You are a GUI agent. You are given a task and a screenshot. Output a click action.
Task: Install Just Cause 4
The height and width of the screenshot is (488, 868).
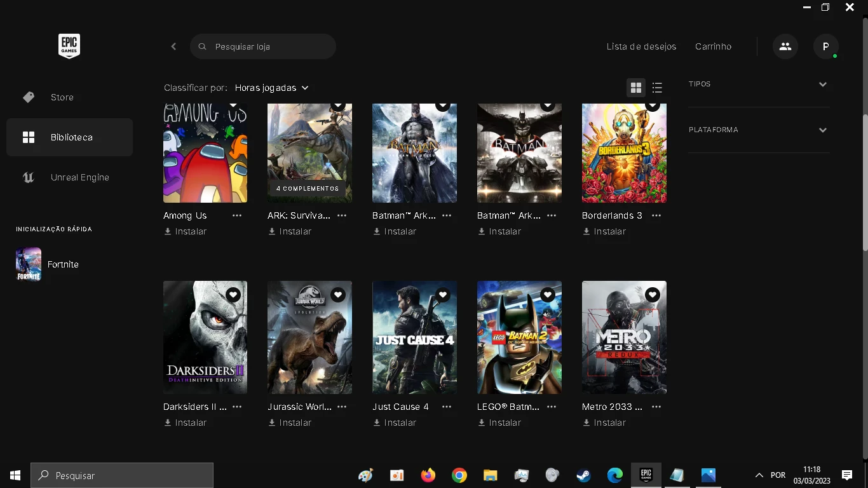point(395,423)
